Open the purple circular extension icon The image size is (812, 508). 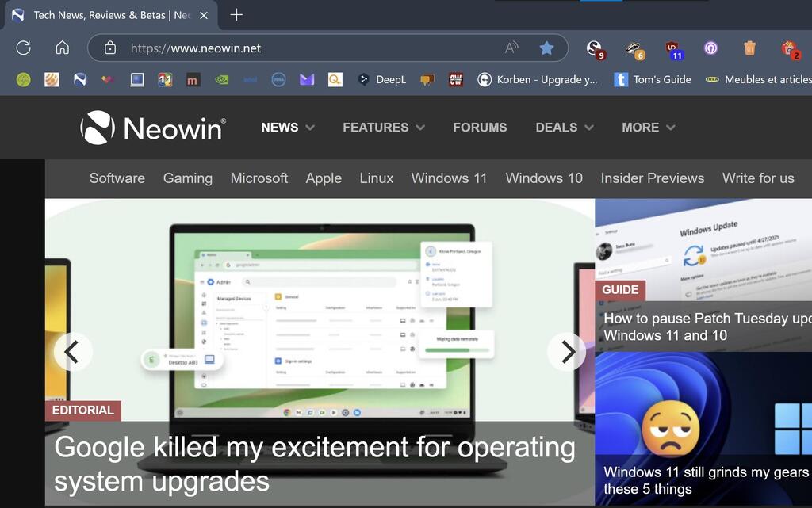[x=711, y=48]
